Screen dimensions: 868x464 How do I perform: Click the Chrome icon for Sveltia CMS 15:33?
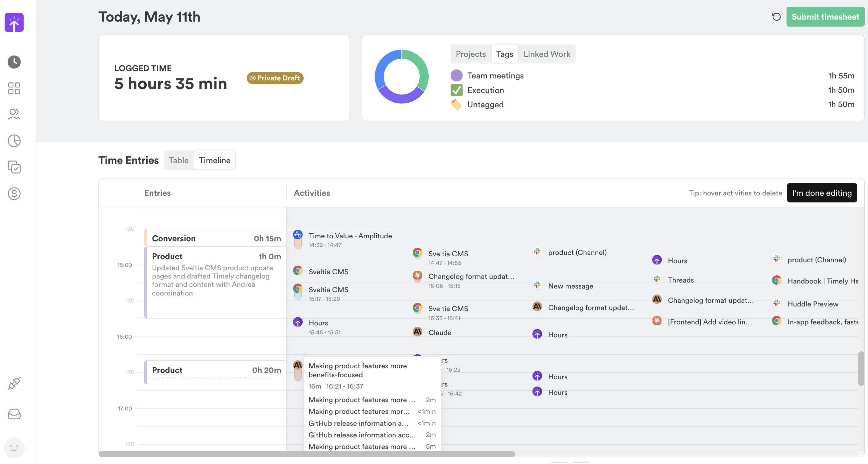[x=417, y=307]
